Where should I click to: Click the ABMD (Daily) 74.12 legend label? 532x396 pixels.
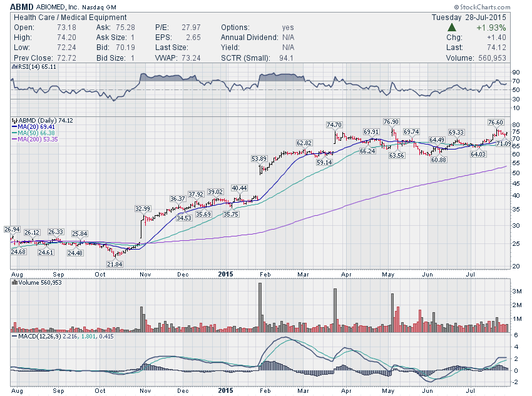46,121
